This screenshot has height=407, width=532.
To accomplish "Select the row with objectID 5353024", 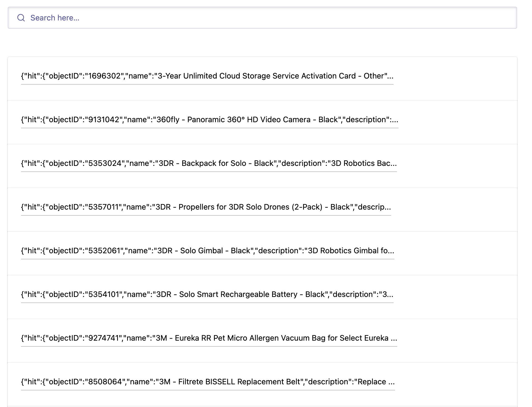I will 105,163.
